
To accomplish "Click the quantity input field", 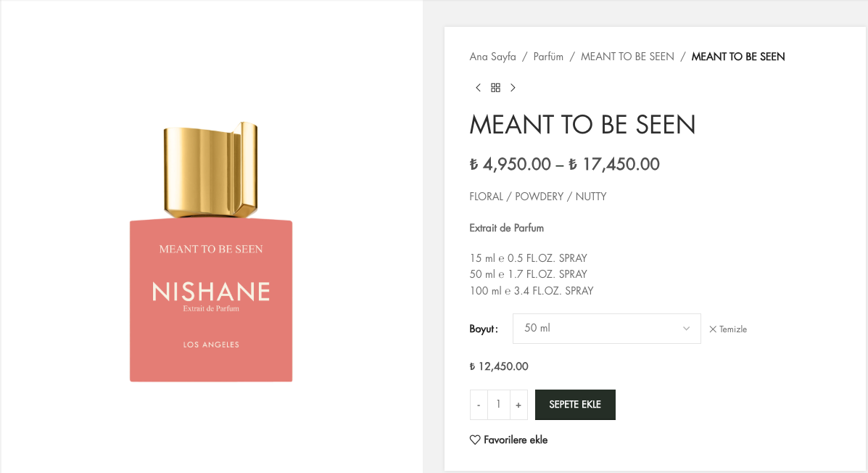I will click(498, 405).
